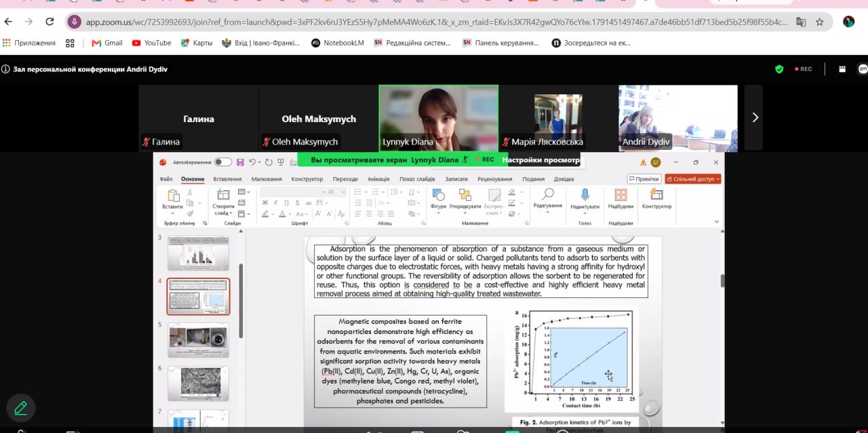Click the PowerPoint save icon in title bar
Screen dimensions: 868x433
pos(240,162)
